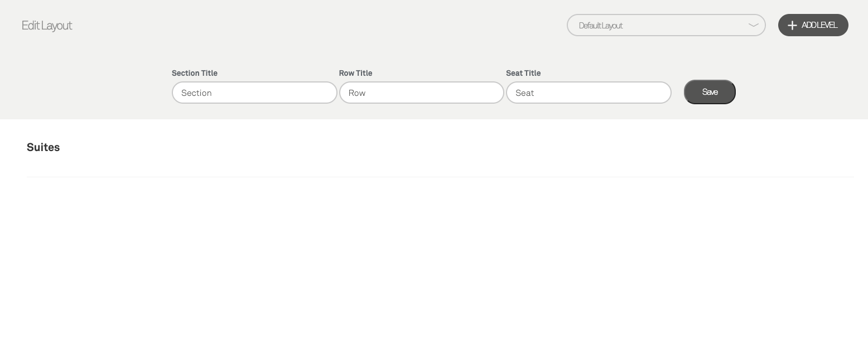Click the Section Title label
The width and height of the screenshot is (868, 364).
[195, 73]
